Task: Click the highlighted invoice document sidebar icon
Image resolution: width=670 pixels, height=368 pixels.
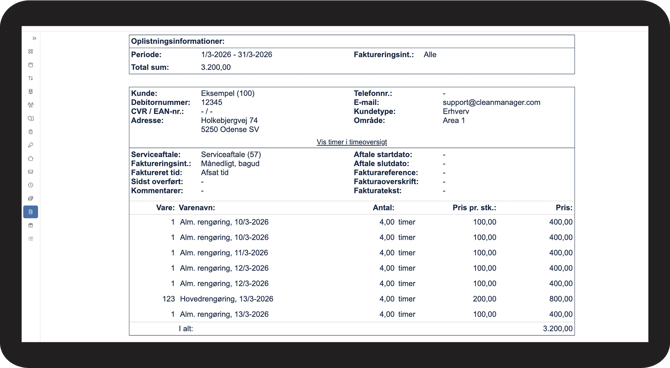Action: point(30,212)
